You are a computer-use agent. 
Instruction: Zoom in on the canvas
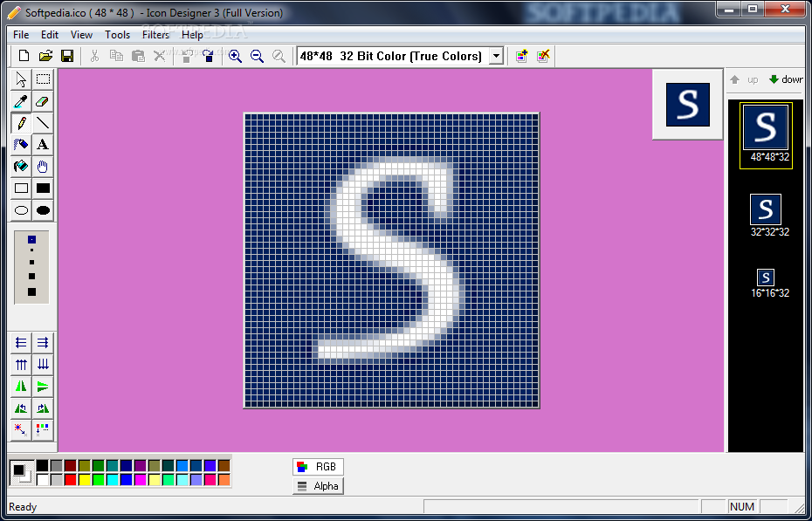pyautogui.click(x=235, y=56)
